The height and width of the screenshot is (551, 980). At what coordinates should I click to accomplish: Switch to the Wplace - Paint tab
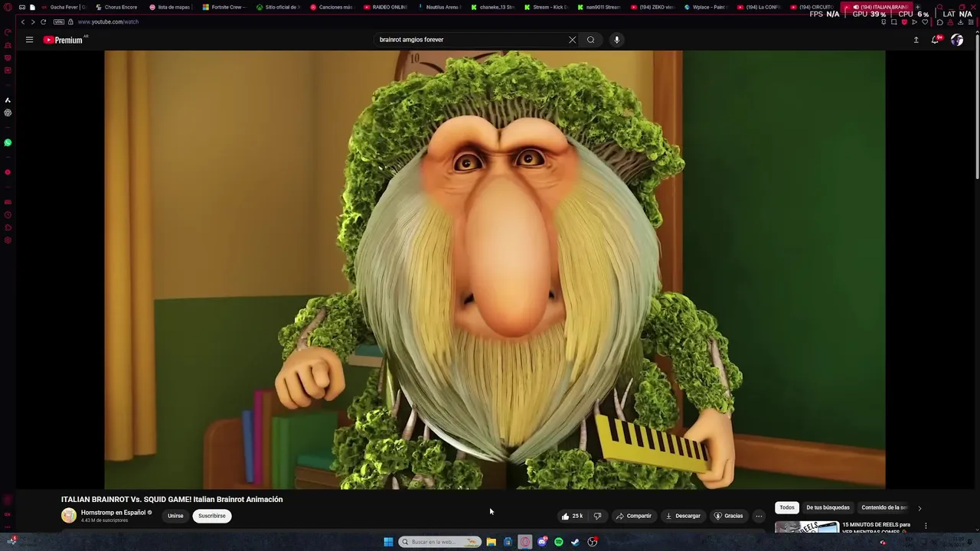pyautogui.click(x=705, y=7)
